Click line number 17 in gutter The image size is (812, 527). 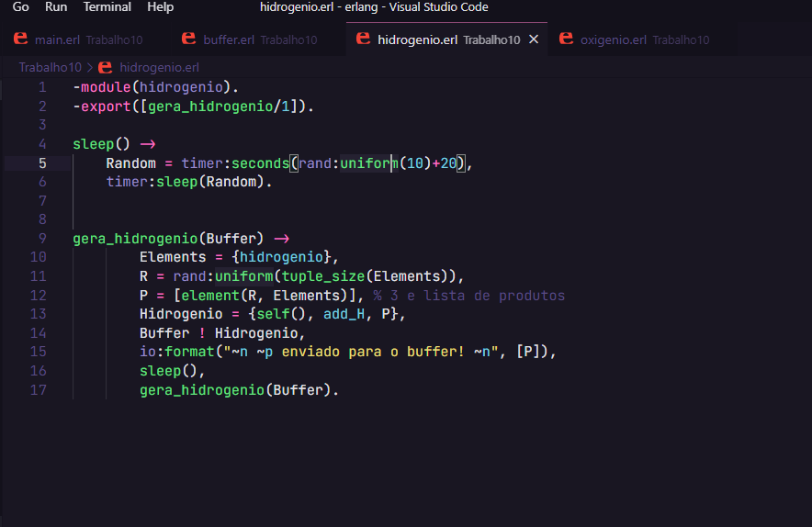39,390
